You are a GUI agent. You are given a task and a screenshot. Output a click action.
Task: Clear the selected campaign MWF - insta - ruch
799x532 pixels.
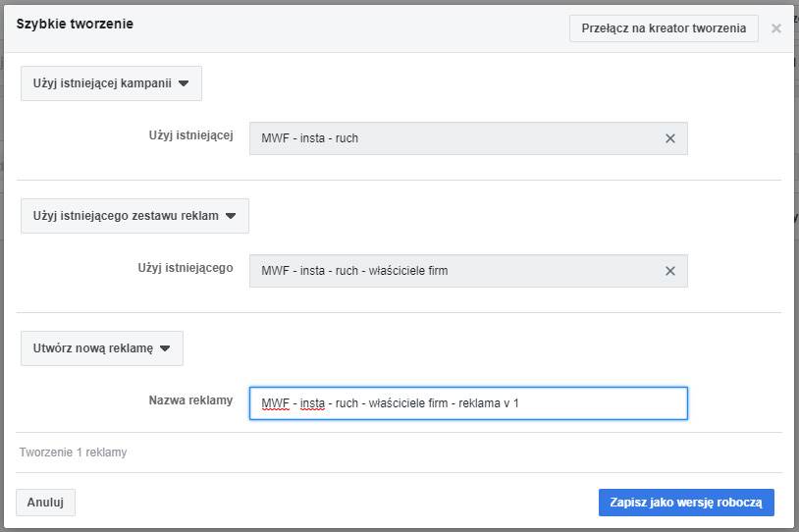[x=670, y=138]
